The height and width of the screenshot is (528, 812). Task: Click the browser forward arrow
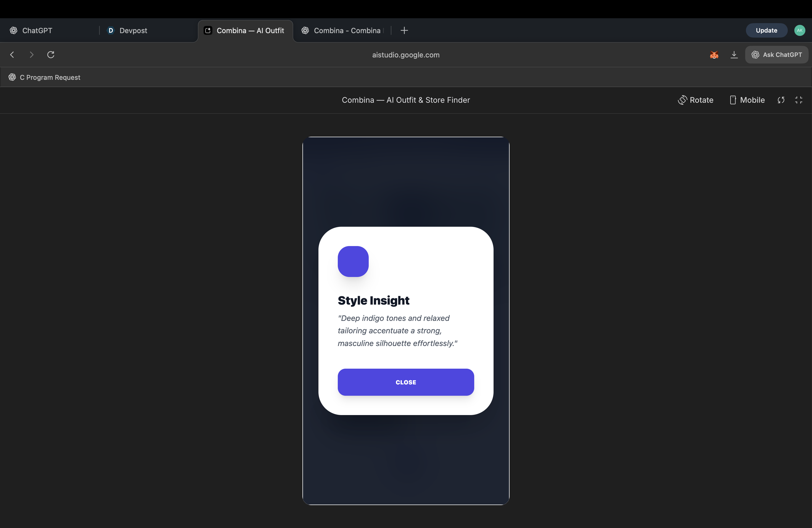point(31,55)
